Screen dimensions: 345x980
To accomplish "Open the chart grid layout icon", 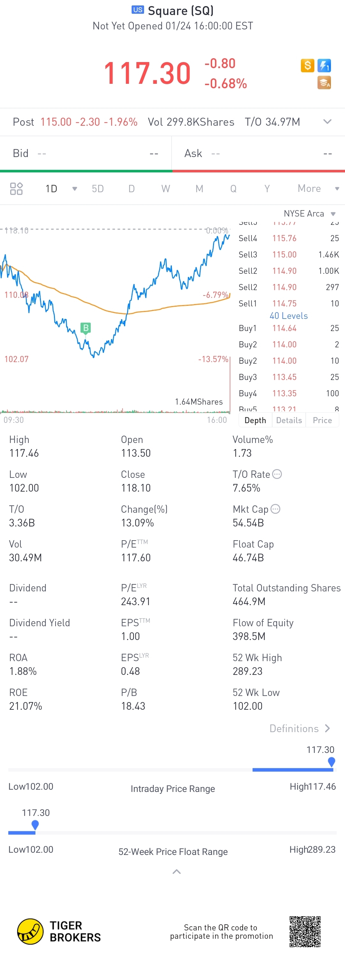I will coord(16,189).
